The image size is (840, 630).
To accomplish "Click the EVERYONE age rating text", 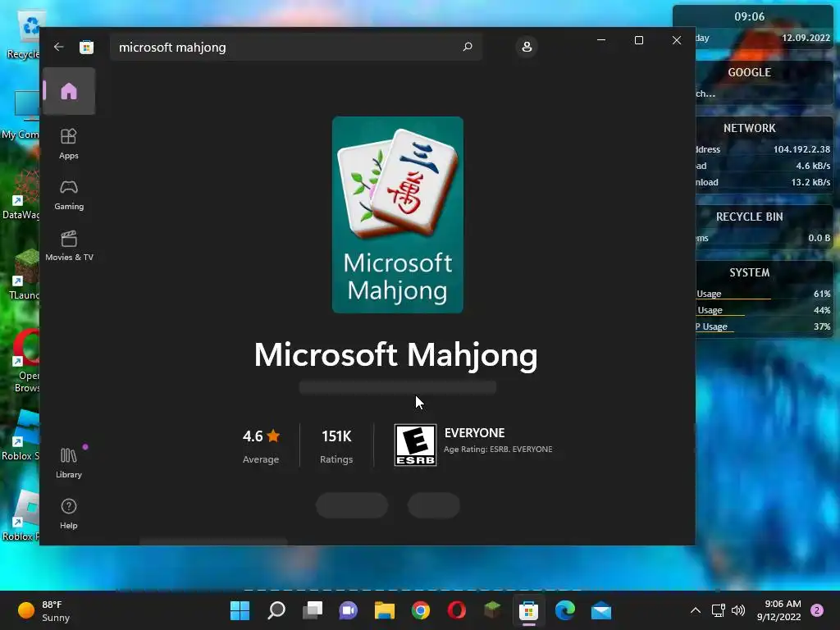I will pos(474,433).
